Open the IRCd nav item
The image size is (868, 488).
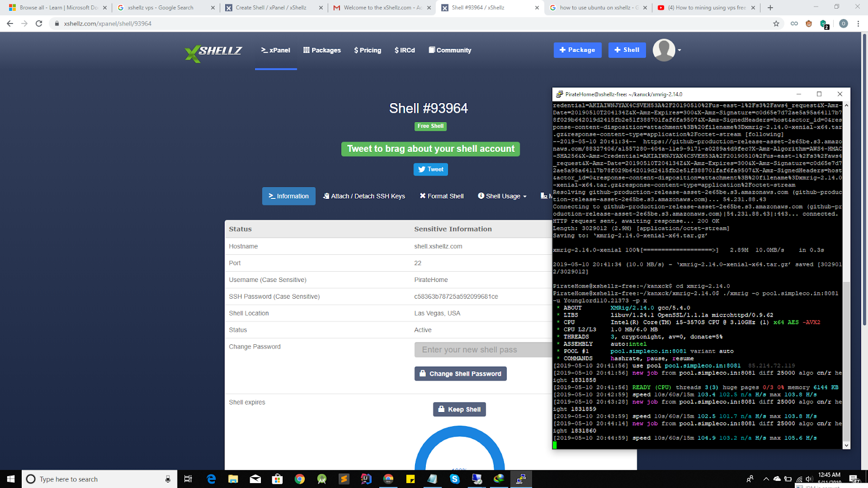click(x=405, y=50)
